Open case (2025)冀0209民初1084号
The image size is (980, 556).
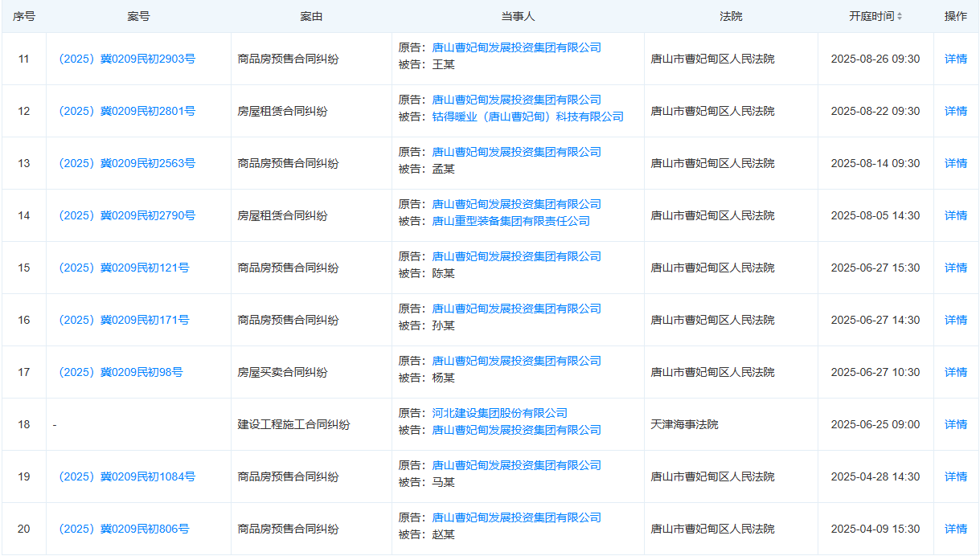tap(127, 476)
